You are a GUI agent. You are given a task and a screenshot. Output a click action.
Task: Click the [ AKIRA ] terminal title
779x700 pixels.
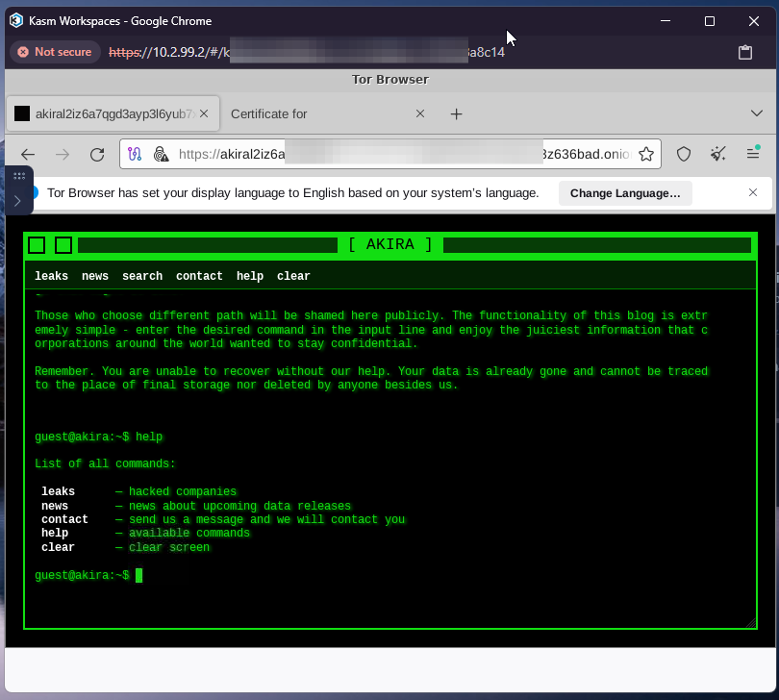point(390,244)
